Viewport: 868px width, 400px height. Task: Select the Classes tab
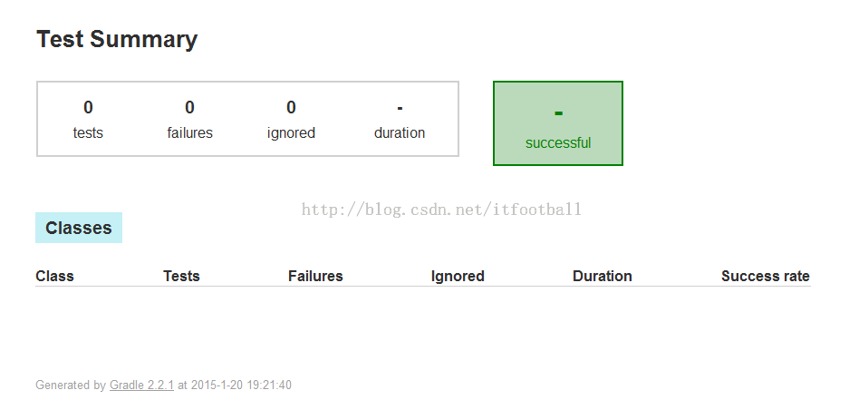pyautogui.click(x=79, y=228)
